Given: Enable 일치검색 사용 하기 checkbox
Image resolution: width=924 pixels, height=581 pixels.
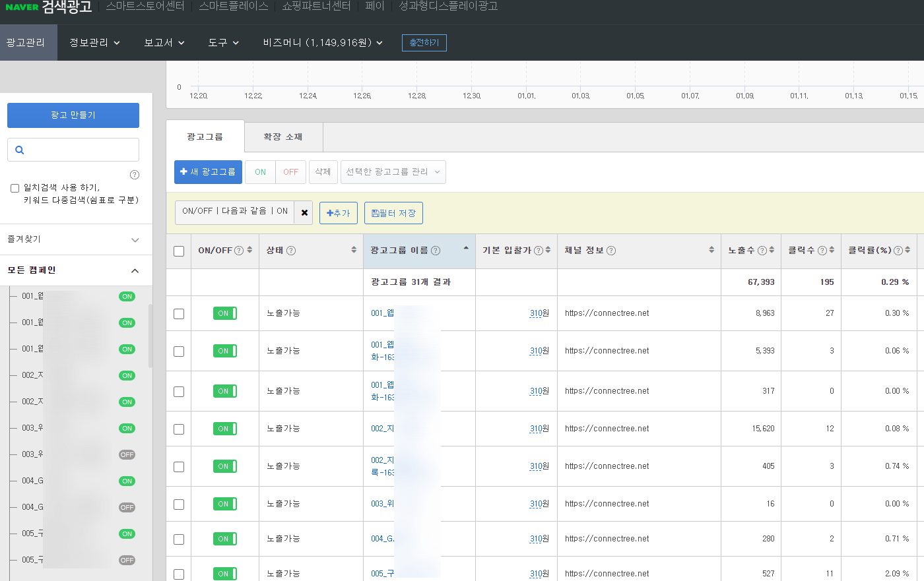Looking at the screenshot, I should point(15,188).
